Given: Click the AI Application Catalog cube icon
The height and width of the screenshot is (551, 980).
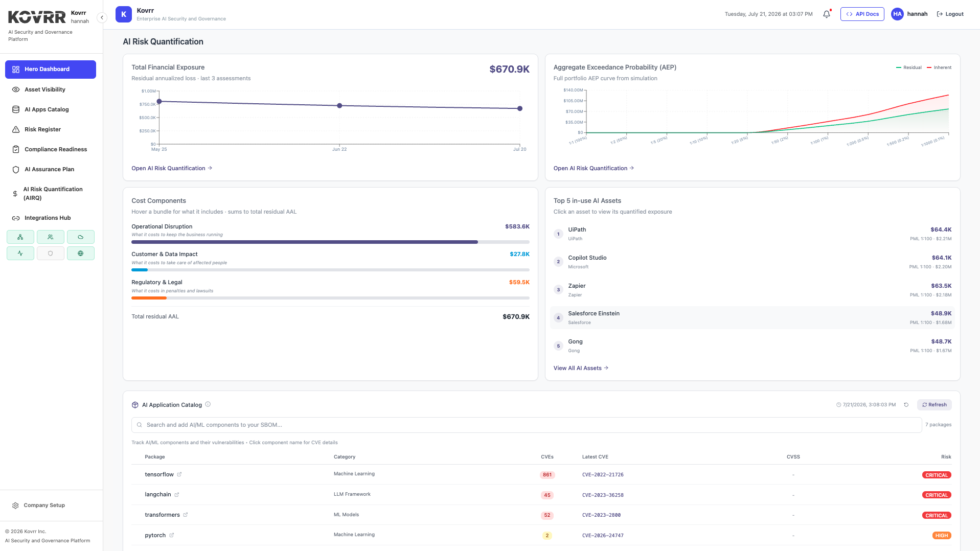Looking at the screenshot, I should tap(135, 405).
